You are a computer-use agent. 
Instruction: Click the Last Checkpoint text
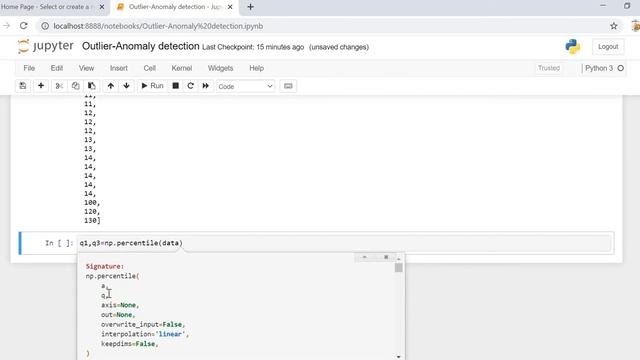coord(253,47)
